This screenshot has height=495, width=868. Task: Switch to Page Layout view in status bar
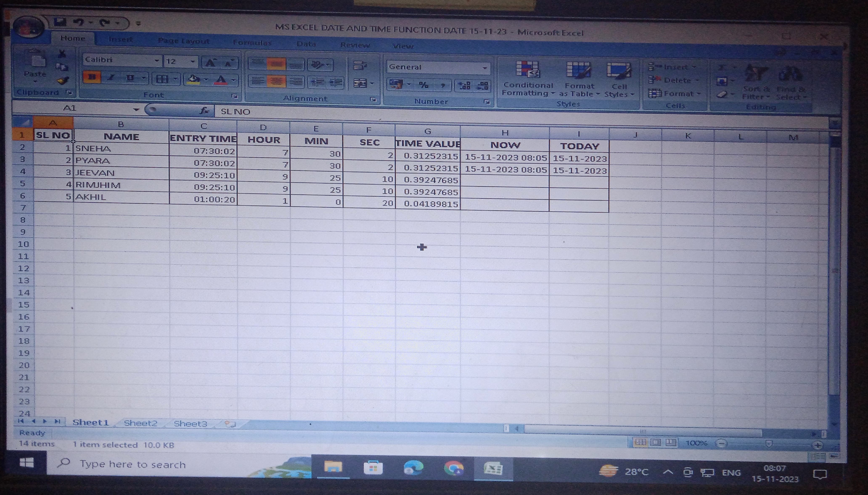click(655, 442)
